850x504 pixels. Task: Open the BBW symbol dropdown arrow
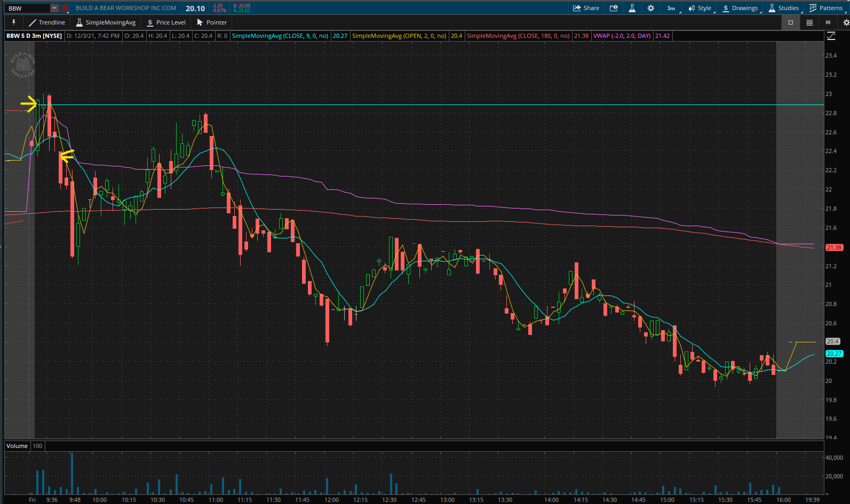coord(54,8)
